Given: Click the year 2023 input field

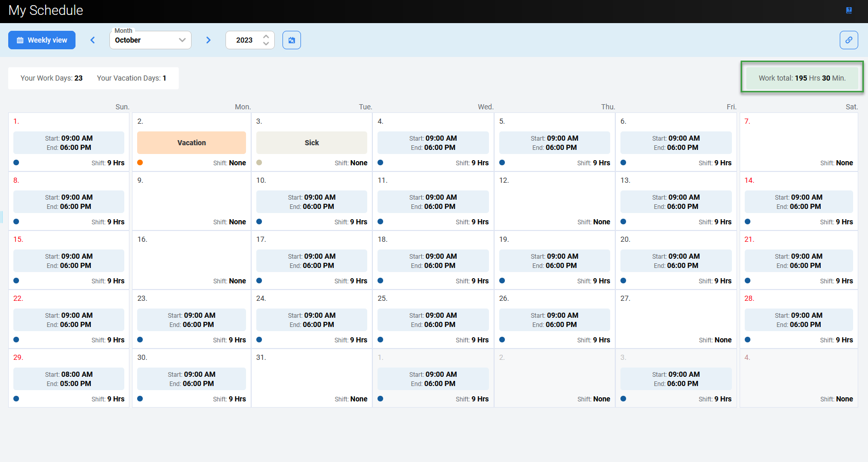Looking at the screenshot, I should pos(244,40).
